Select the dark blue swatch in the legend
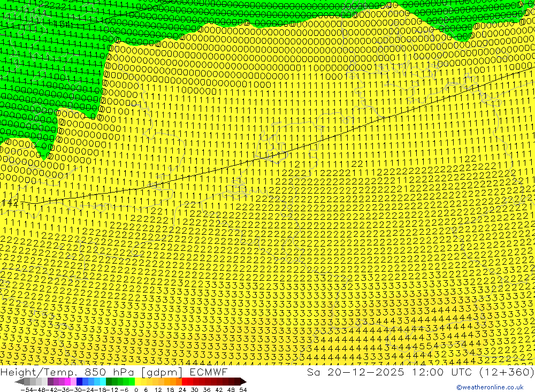The image size is (535, 392). pyautogui.click(x=79, y=382)
